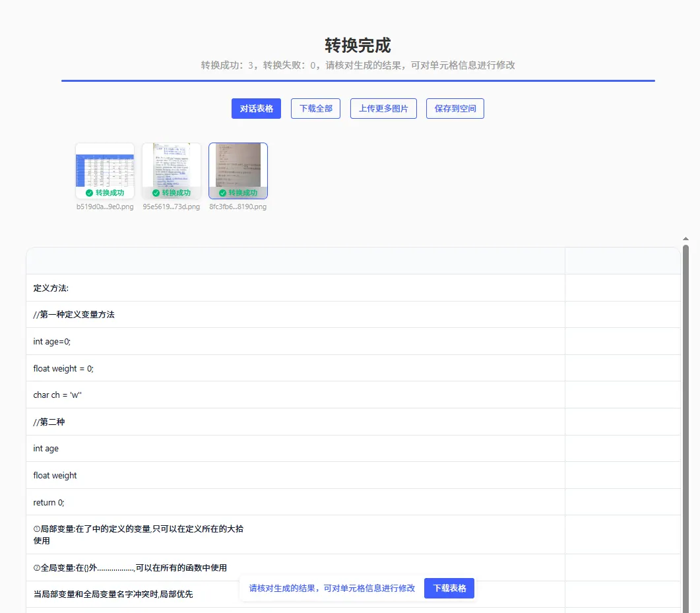Click file name b519d0a...9e0.png
700x613 pixels.
[105, 207]
